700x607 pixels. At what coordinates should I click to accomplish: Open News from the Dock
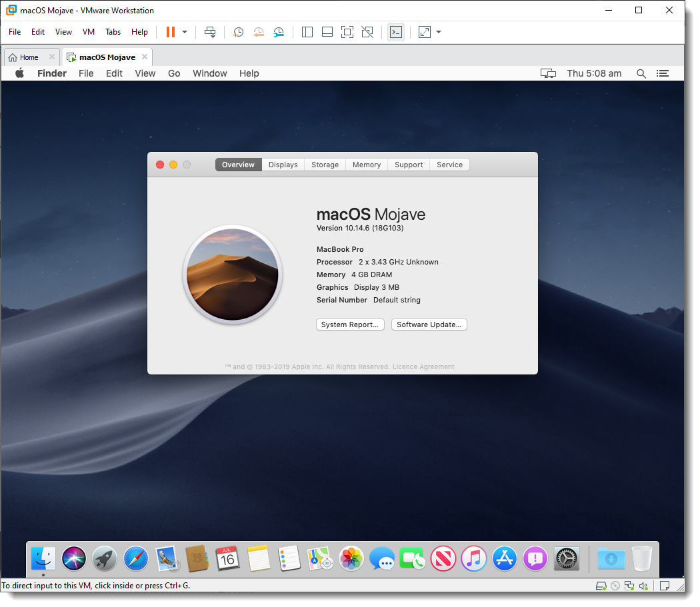[x=443, y=559]
